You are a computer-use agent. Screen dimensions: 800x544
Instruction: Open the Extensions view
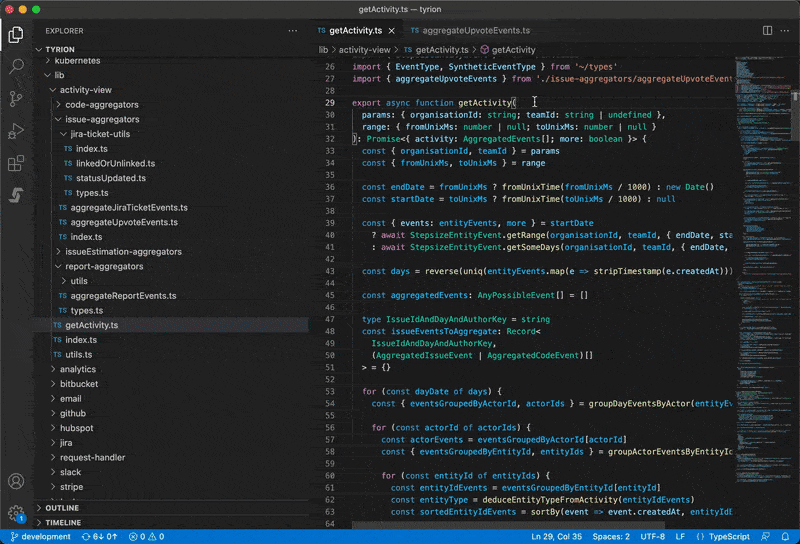coord(16,163)
